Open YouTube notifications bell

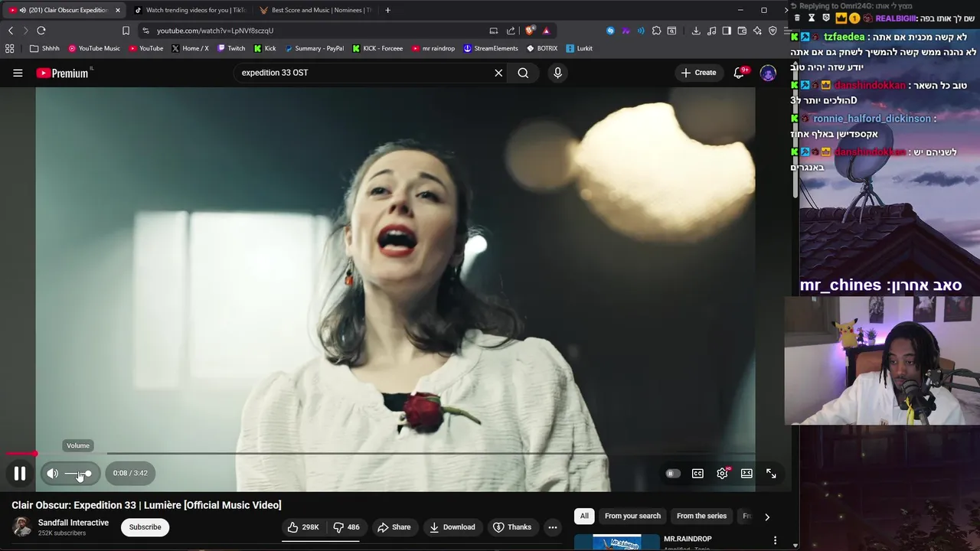[x=739, y=73]
